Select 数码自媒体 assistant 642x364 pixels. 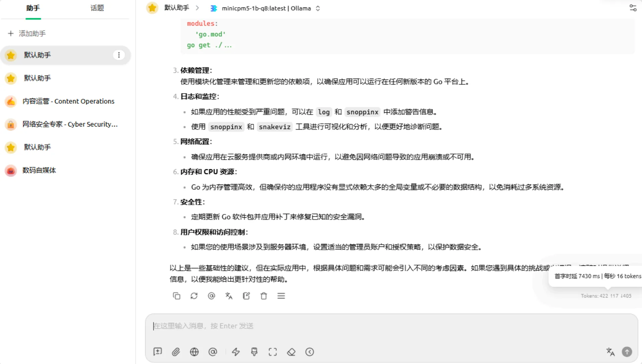point(66,170)
